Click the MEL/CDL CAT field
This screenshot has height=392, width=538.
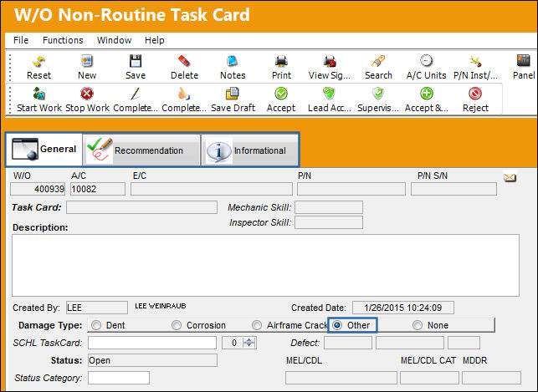click(429, 378)
